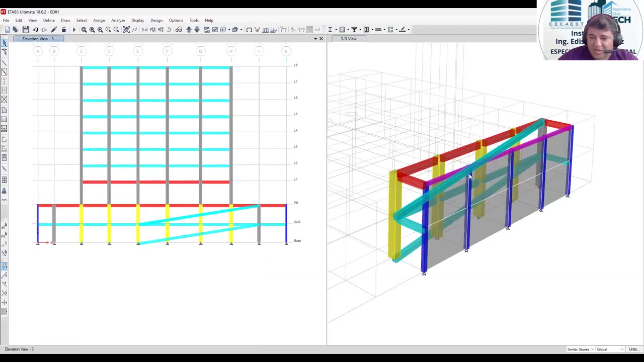
Task: Open the Global coordinate system dropdown
Action: [610, 349]
